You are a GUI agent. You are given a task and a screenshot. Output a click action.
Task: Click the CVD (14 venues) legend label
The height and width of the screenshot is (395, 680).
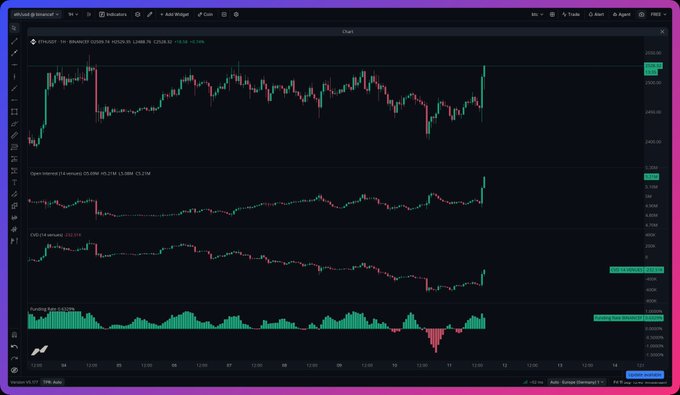pos(46,235)
